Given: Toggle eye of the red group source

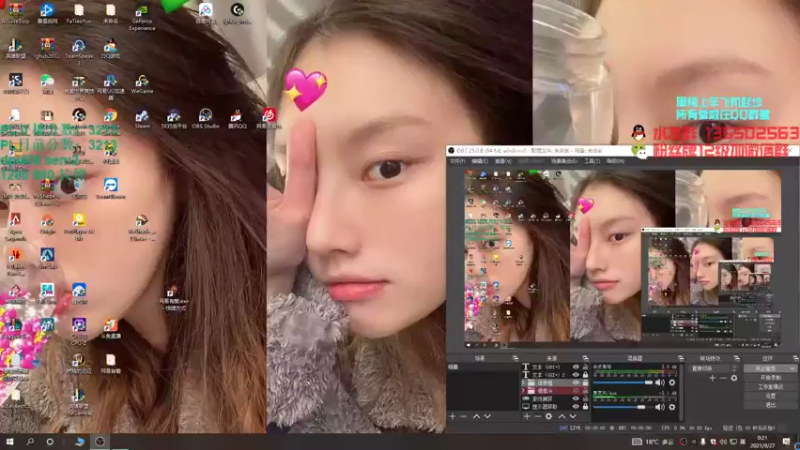Looking at the screenshot, I should coord(576,391).
